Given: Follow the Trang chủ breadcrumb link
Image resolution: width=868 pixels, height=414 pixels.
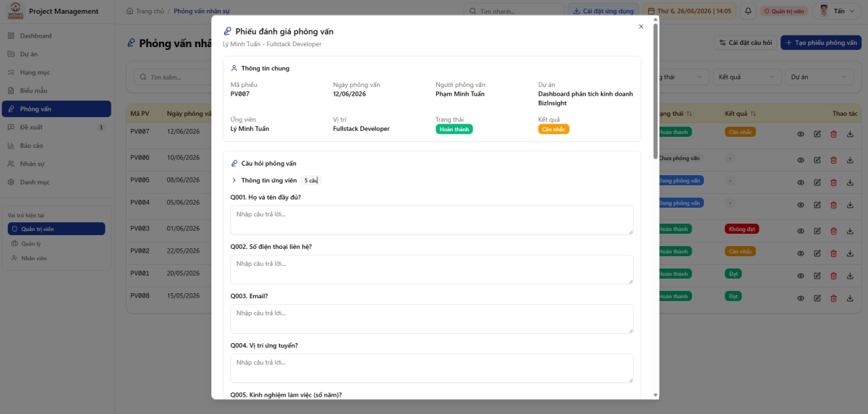Looking at the screenshot, I should click(145, 11).
